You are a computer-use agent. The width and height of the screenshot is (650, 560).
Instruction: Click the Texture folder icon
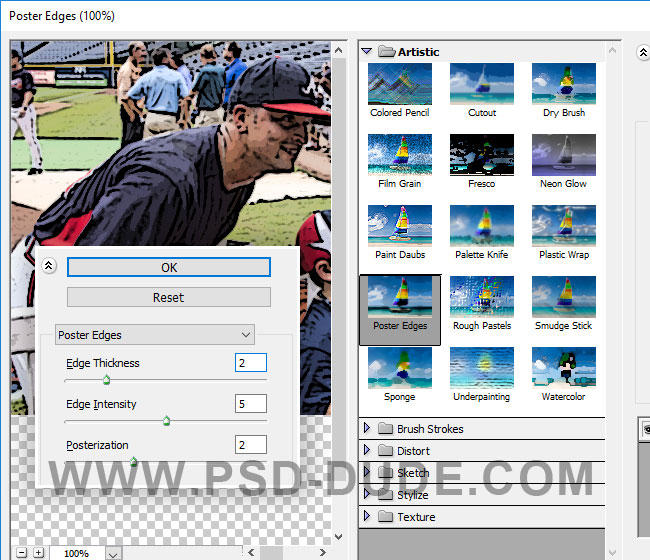point(386,516)
